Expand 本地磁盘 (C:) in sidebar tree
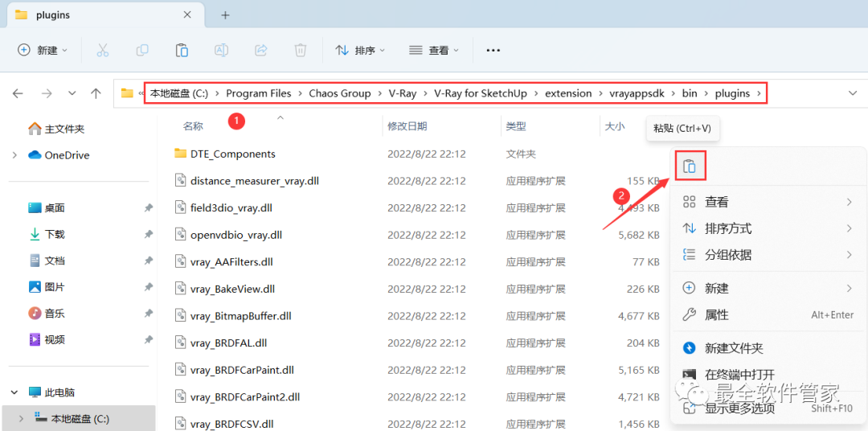This screenshot has height=431, width=868. click(x=22, y=418)
